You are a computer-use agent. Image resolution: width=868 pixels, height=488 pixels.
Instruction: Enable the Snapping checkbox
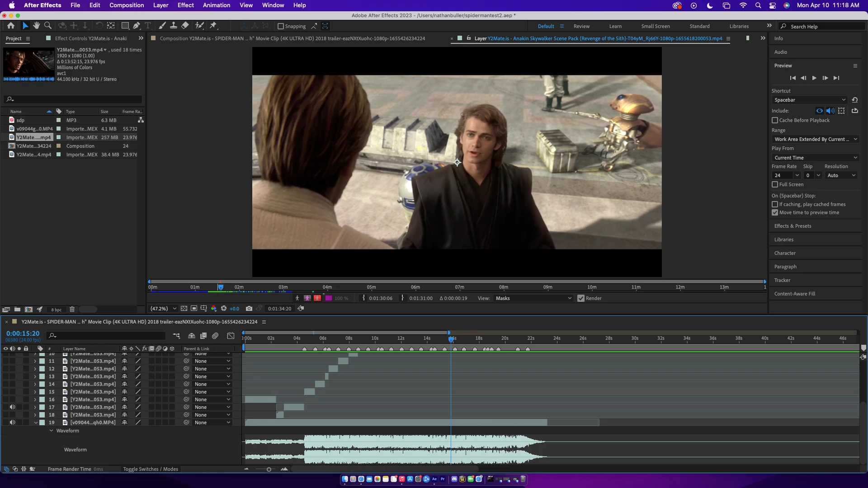click(x=281, y=26)
